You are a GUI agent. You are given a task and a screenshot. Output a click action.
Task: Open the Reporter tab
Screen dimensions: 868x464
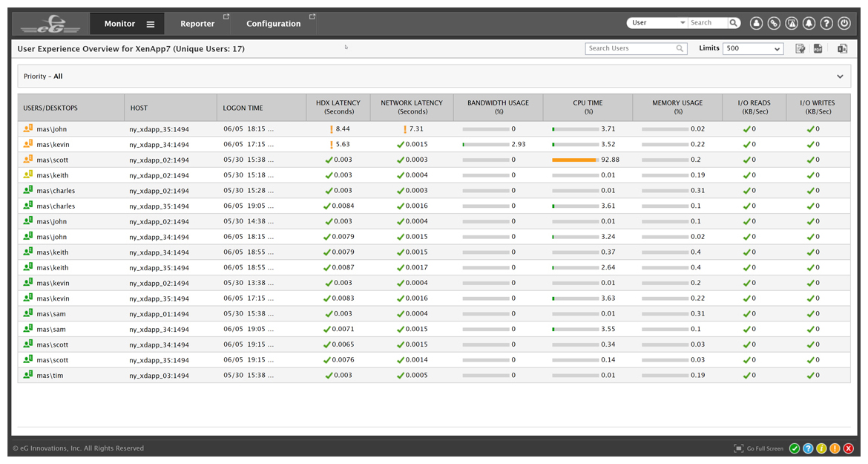pyautogui.click(x=197, y=24)
